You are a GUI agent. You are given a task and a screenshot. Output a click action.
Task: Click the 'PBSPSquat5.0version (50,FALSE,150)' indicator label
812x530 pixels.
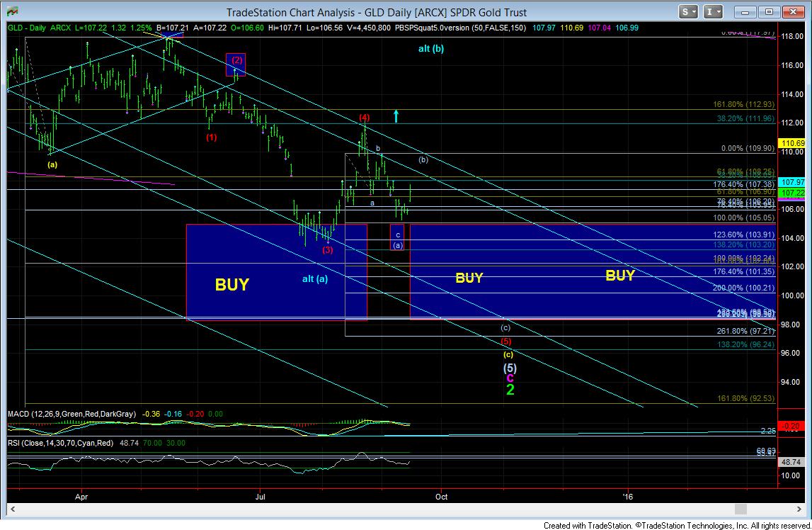pos(460,28)
